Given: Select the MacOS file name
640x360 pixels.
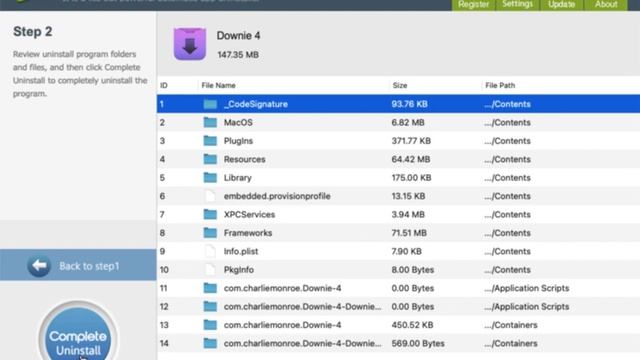Looking at the screenshot, I should (238, 122).
